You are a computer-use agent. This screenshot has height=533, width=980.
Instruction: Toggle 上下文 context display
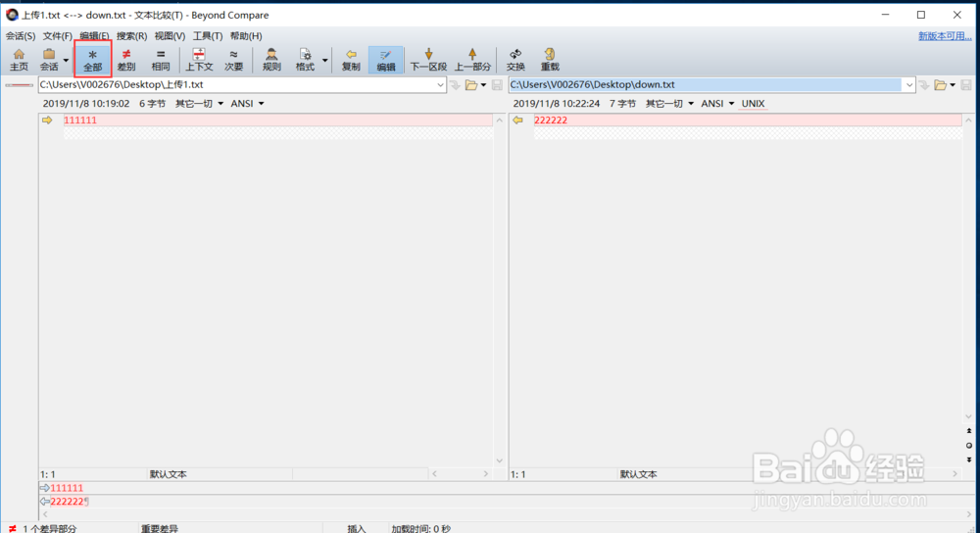pos(199,60)
